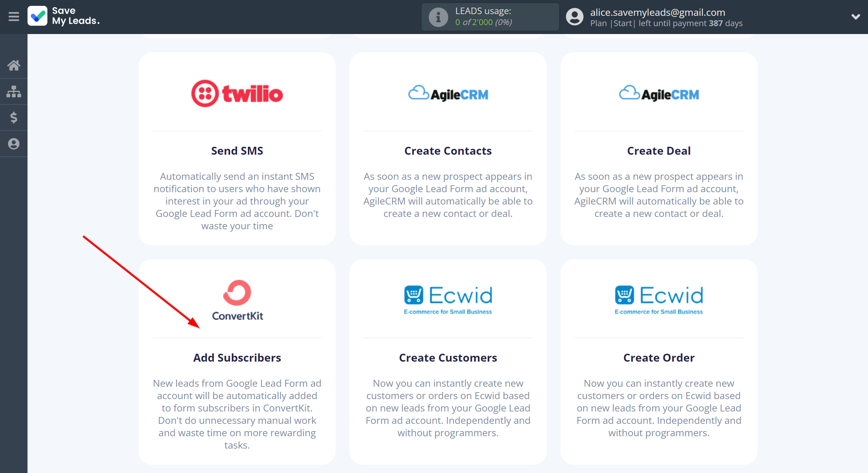Image resolution: width=868 pixels, height=473 pixels.
Task: Click the Create Deal description text
Action: pos(659,195)
